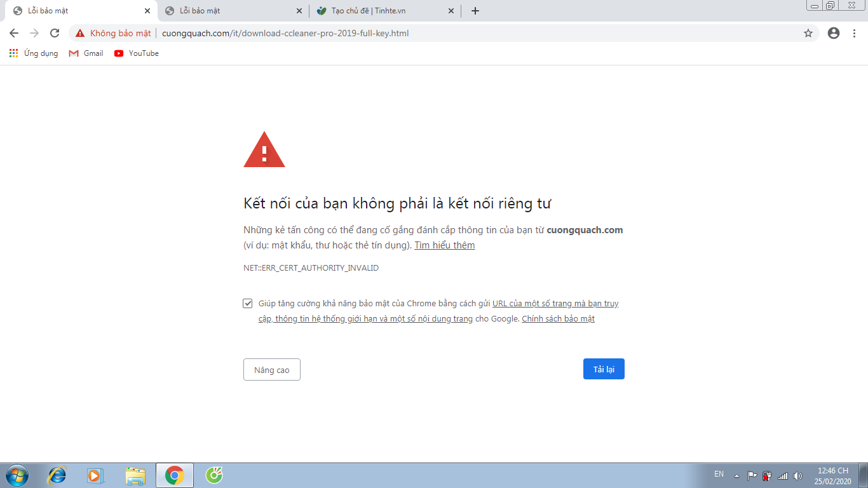This screenshot has height=488, width=868.
Task: Click the 'Nâng cao' button
Action: (272, 370)
